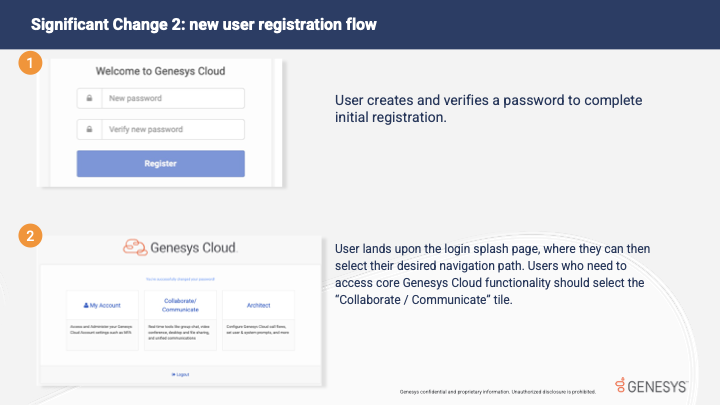This screenshot has height=405, width=720.
Task: Click the confidential disclaimer footer text
Action: click(x=498, y=392)
